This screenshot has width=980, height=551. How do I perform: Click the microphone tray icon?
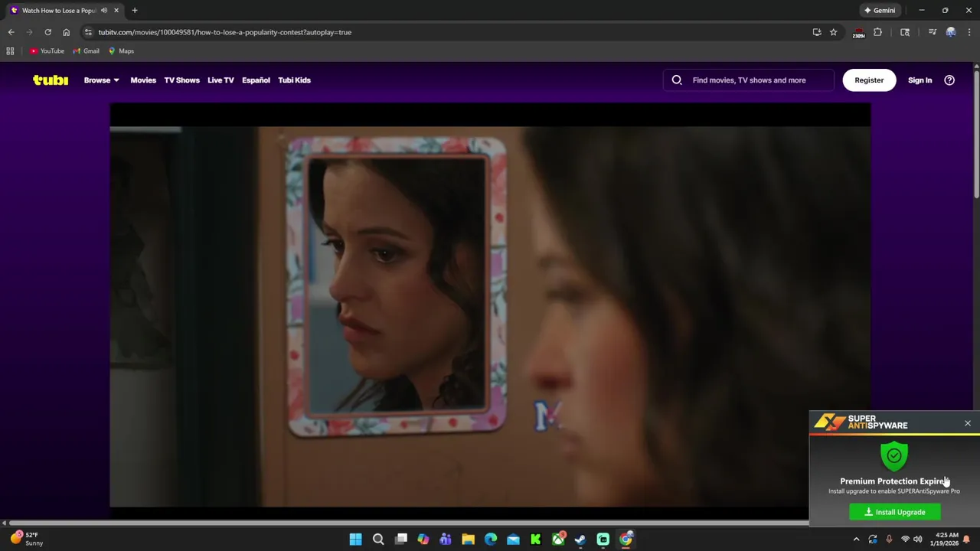pos(889,540)
